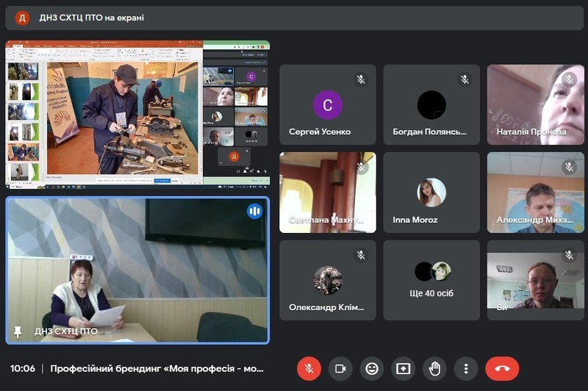Click the orange Д avatar in top banner
This screenshot has height=391, width=588.
tap(22, 18)
